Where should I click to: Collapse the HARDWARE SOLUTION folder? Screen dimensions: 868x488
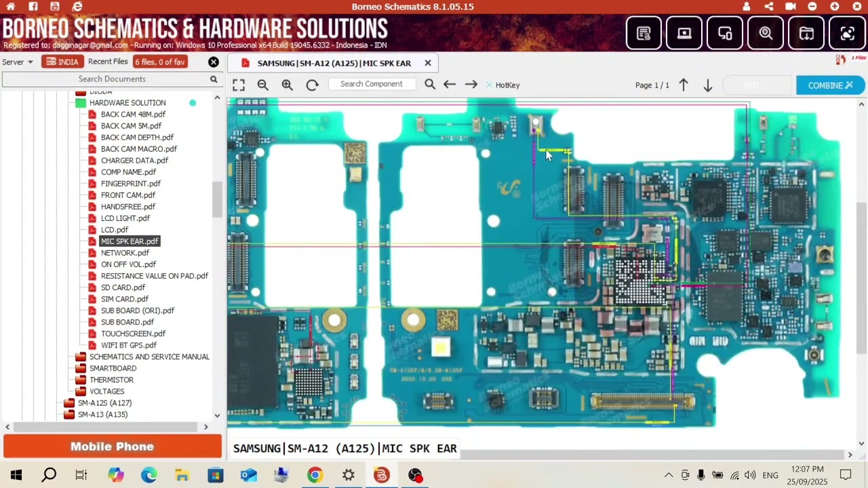click(127, 103)
